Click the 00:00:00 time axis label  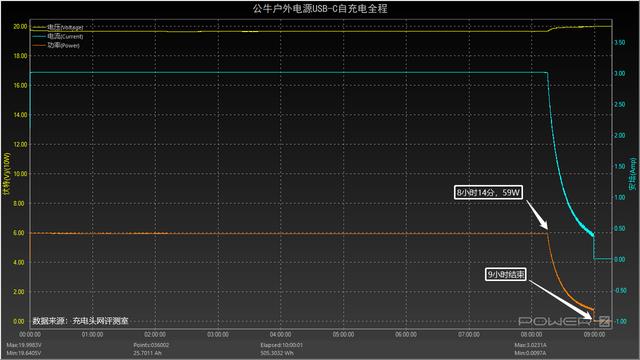click(x=30, y=335)
